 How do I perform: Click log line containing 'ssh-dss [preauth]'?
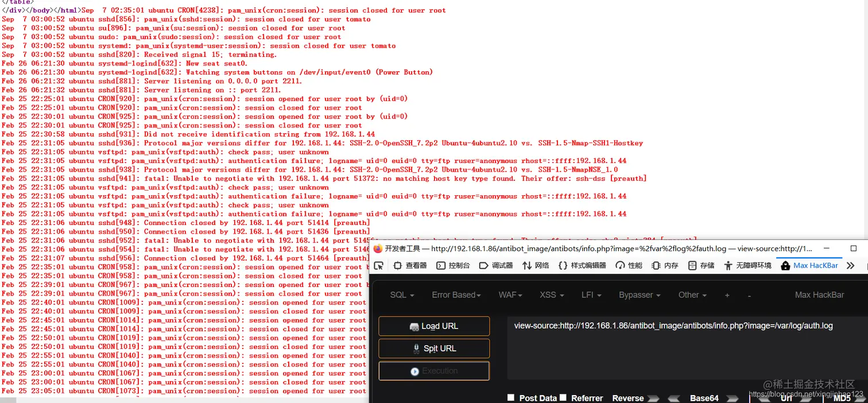coord(324,178)
